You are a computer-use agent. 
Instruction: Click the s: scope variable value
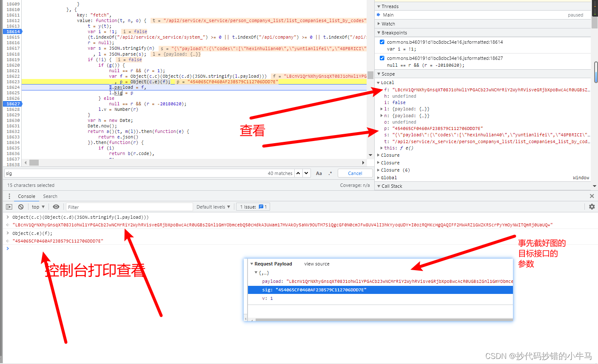[x=491, y=135]
